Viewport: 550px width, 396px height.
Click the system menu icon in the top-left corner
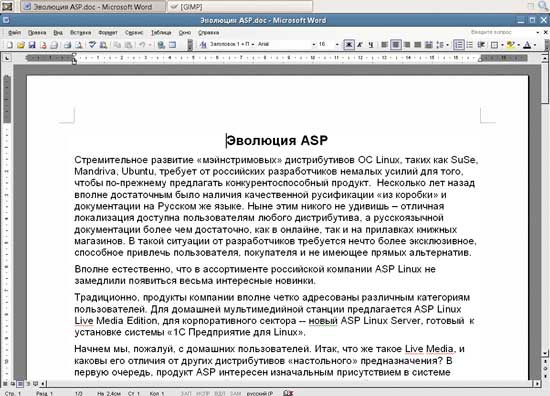[x=7, y=6]
